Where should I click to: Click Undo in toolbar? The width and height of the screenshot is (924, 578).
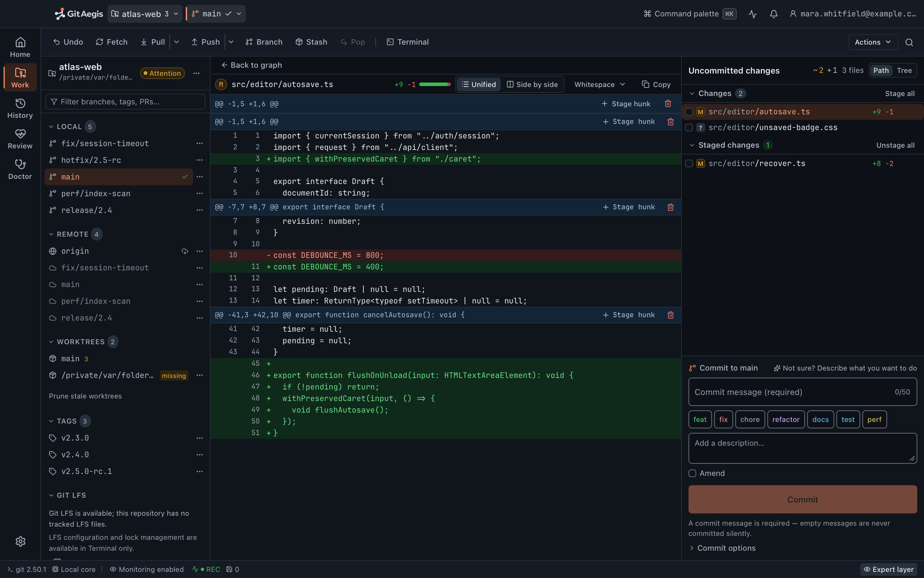pos(68,42)
